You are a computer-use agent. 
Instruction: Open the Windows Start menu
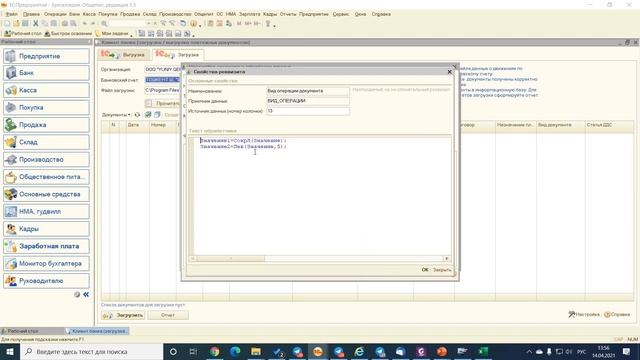[10, 351]
